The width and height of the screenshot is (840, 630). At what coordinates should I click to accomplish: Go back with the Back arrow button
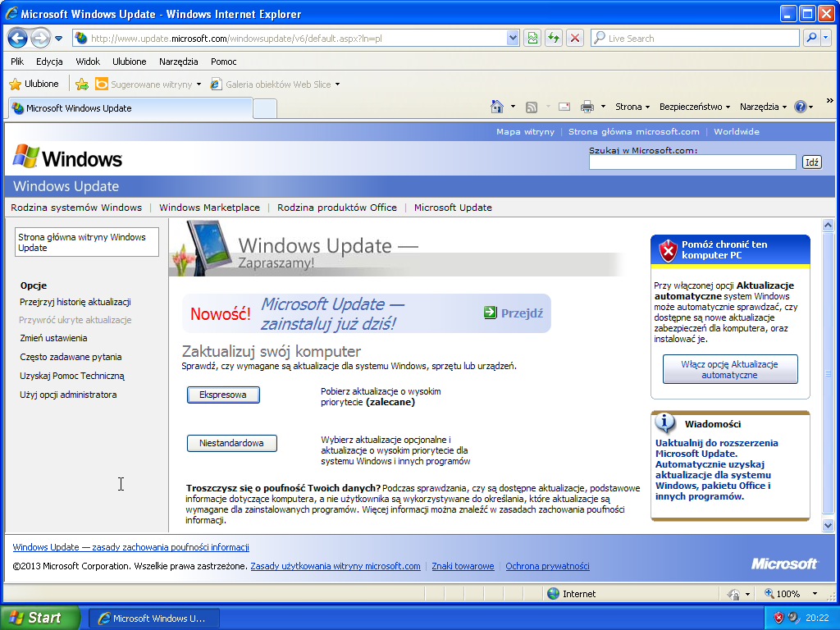click(18, 38)
